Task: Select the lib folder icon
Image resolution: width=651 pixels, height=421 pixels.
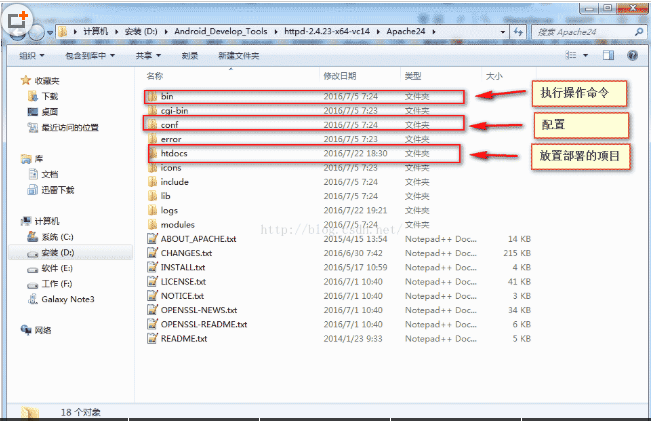Action: click(x=152, y=196)
